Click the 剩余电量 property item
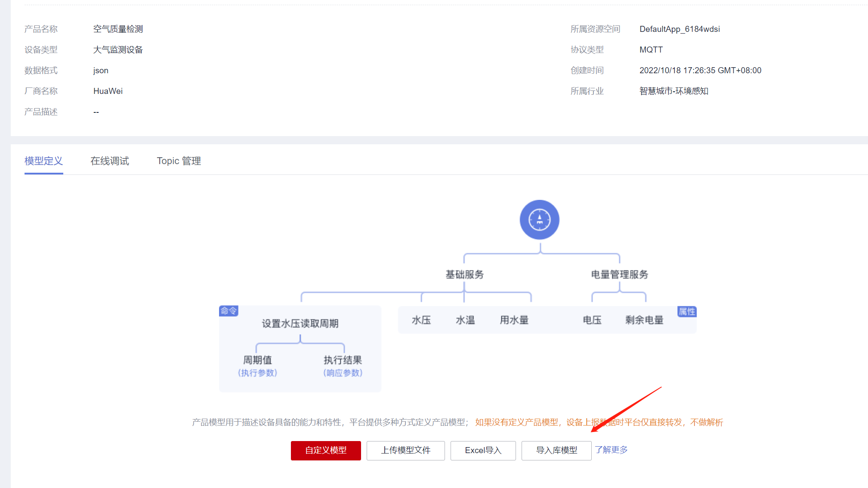The image size is (868, 488). tap(644, 320)
